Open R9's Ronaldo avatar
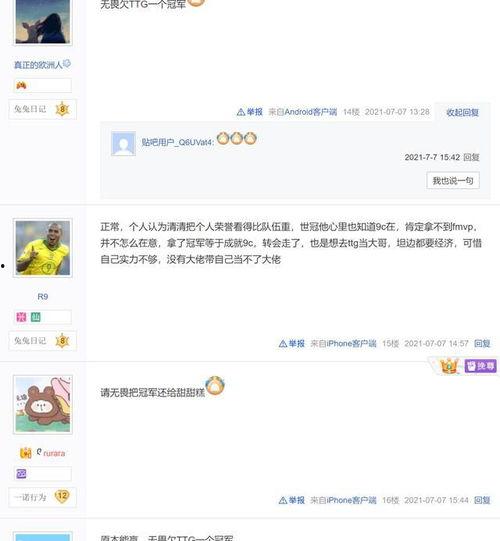This screenshot has height=541, width=500. click(x=43, y=248)
